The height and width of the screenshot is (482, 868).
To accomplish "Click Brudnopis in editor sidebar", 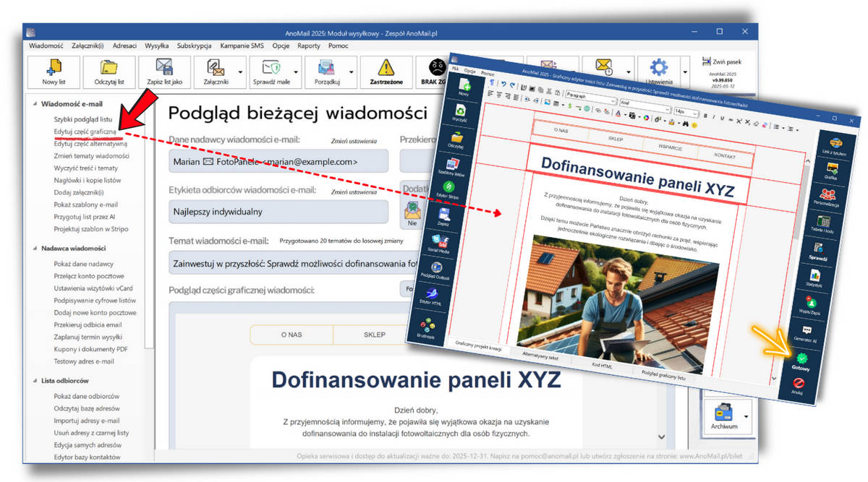I will 427,328.
